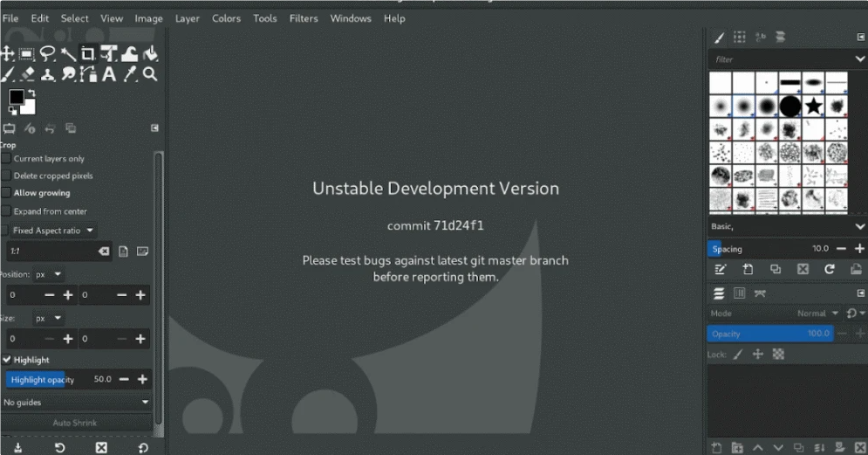Open the Undo History tab
Image resolution: width=868 pixels, height=455 pixels.
click(x=50, y=128)
